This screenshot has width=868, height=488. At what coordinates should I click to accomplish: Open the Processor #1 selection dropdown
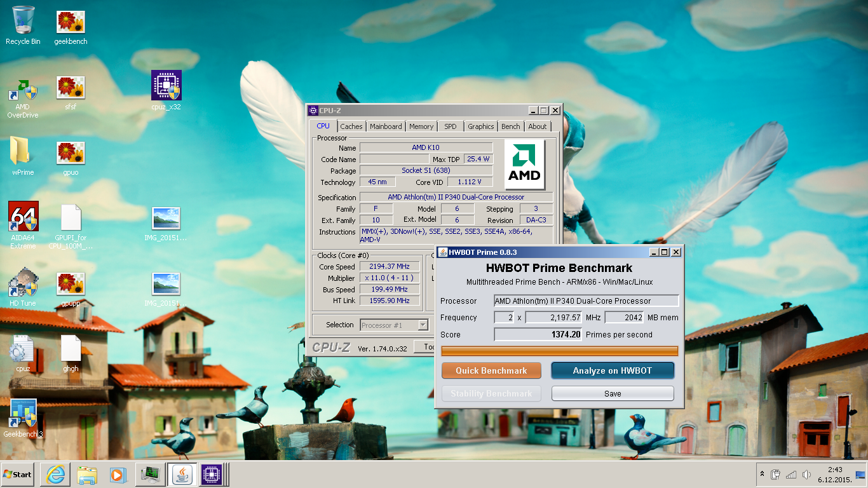point(394,325)
